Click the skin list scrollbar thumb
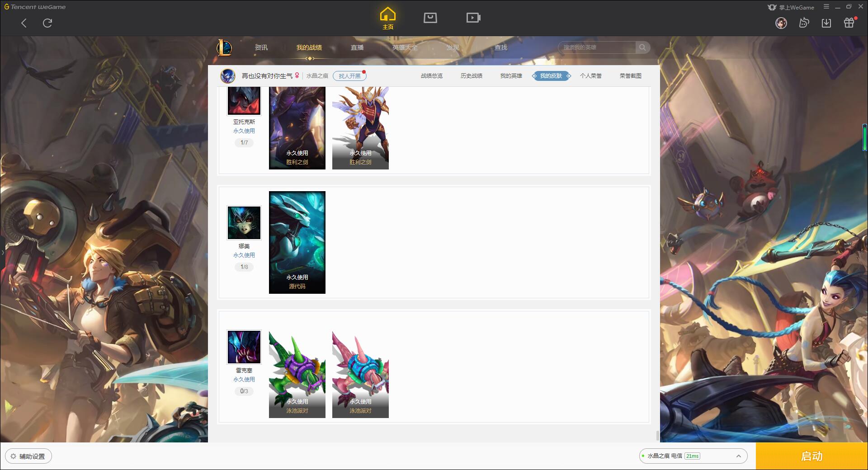 click(x=657, y=436)
